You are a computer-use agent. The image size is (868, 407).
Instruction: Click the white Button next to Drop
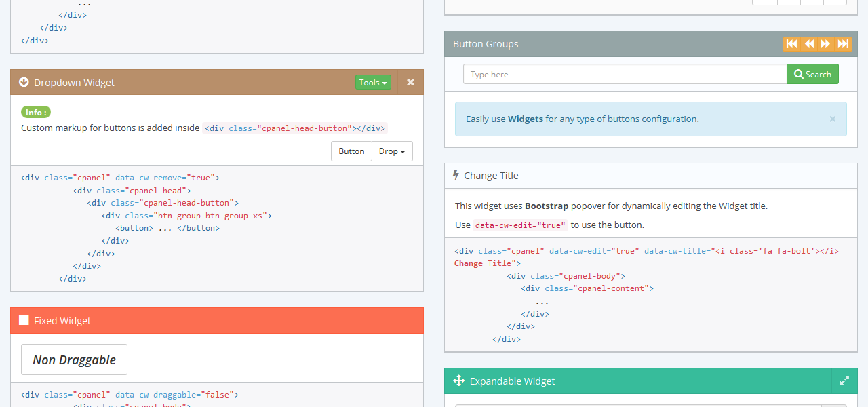pos(351,151)
